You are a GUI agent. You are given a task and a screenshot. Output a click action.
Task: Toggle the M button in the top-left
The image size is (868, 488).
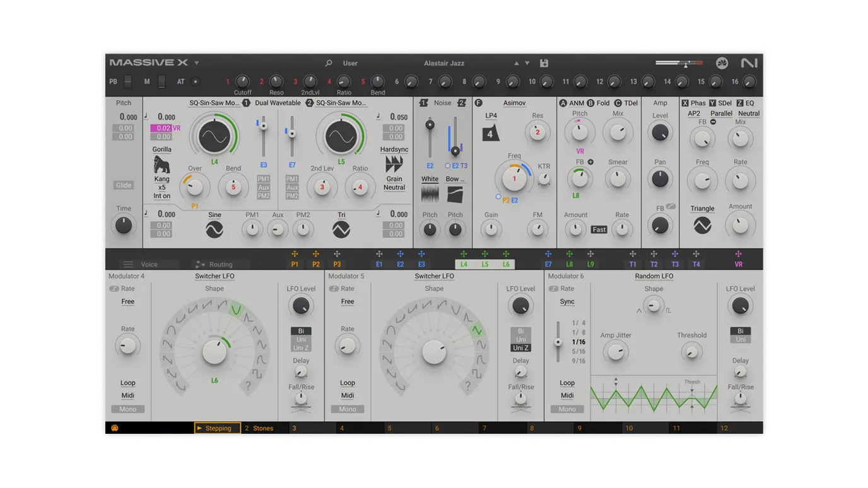click(x=148, y=81)
